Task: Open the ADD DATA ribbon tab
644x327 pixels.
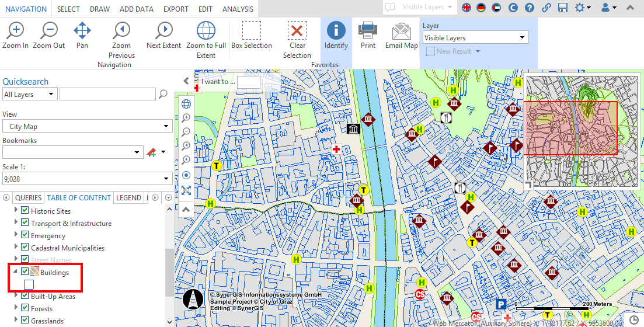Action: click(x=137, y=9)
